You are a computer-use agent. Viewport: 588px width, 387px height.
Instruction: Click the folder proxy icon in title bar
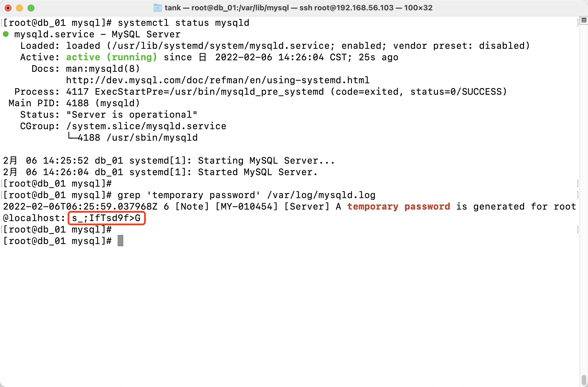[x=157, y=8]
